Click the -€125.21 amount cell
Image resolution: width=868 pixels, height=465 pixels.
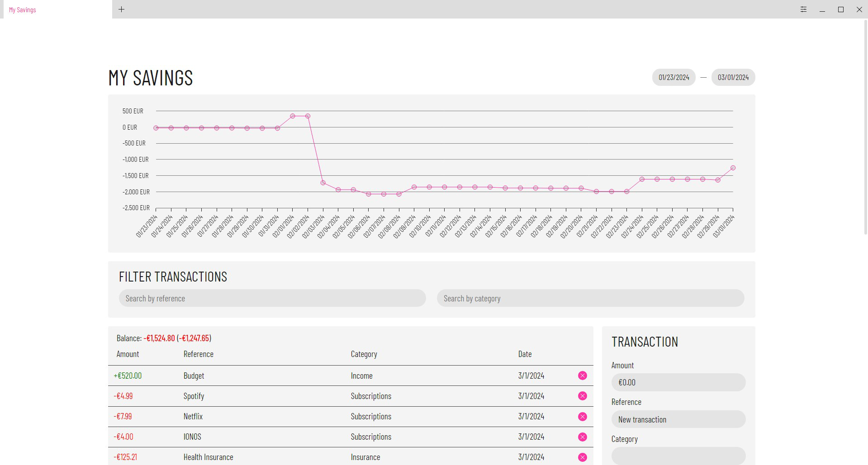(x=125, y=457)
